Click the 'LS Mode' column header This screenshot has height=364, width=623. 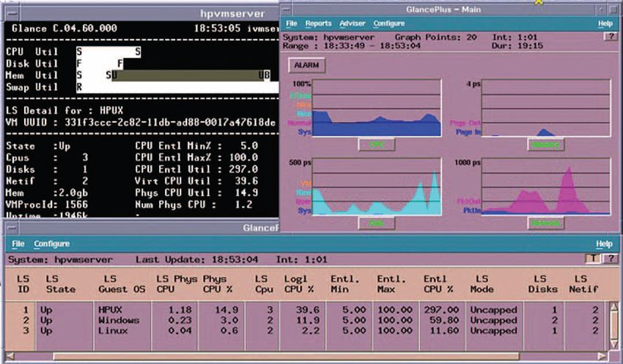coord(482,284)
